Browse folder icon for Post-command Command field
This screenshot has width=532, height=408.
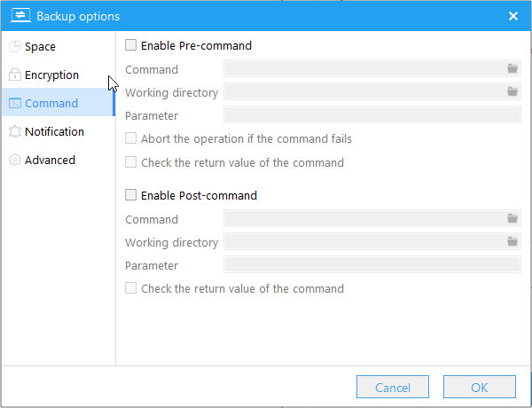point(512,218)
